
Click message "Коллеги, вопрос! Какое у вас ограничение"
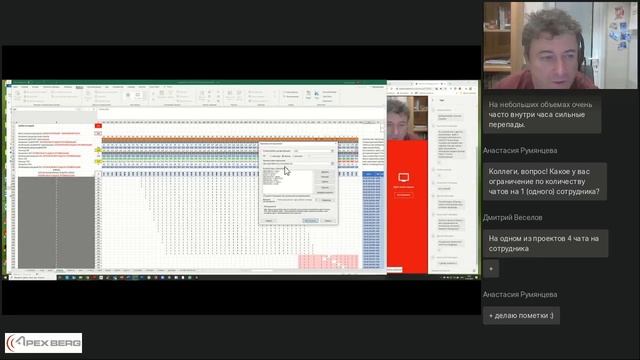(545, 182)
